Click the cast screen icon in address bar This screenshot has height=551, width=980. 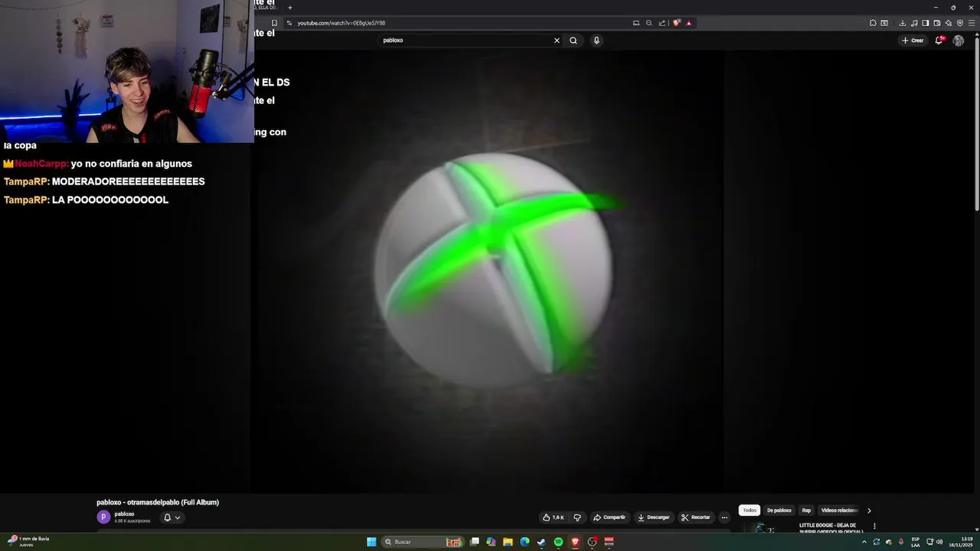click(636, 23)
